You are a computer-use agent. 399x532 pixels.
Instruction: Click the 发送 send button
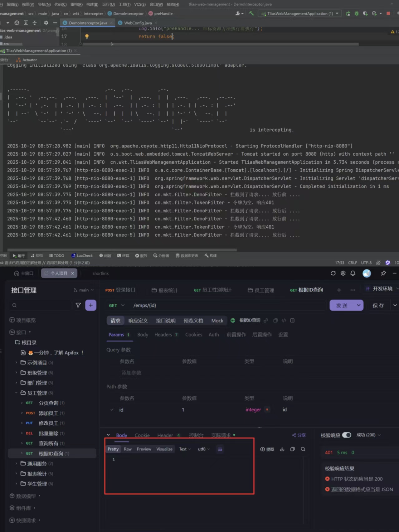point(342,305)
